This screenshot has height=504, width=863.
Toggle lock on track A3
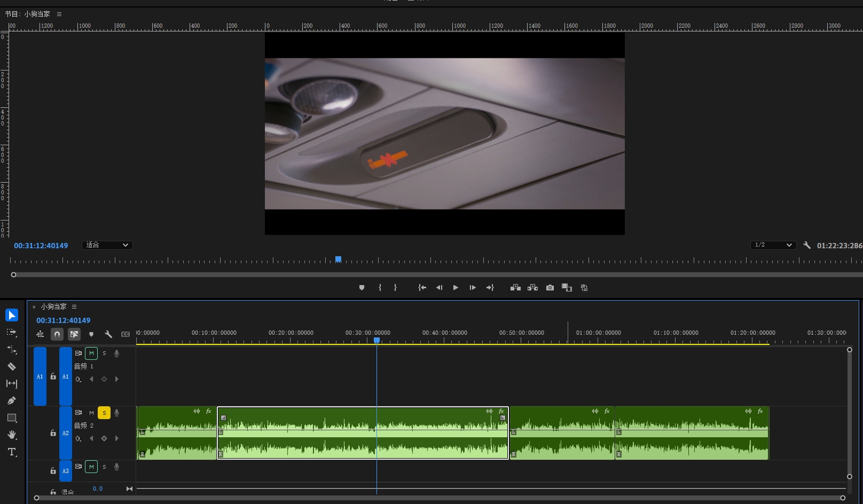coord(53,471)
